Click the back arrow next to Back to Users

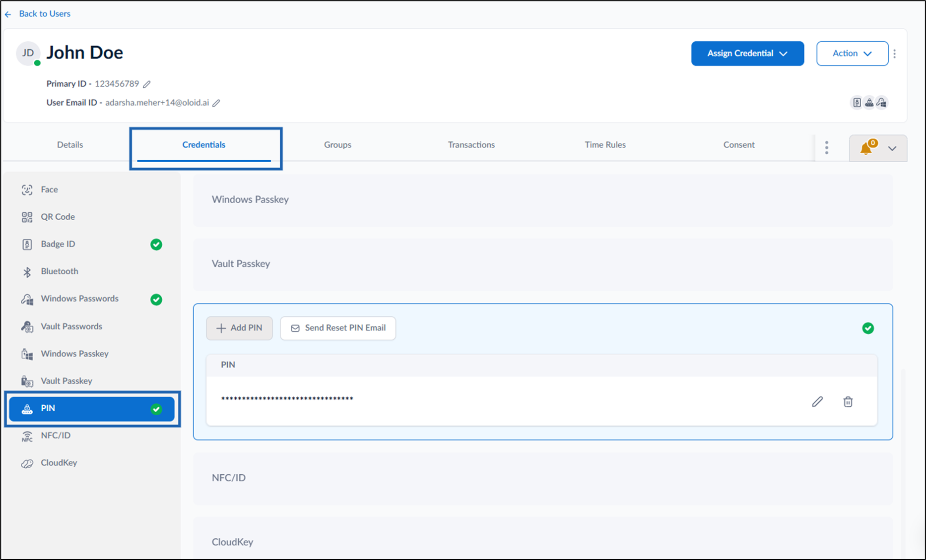pos(8,14)
